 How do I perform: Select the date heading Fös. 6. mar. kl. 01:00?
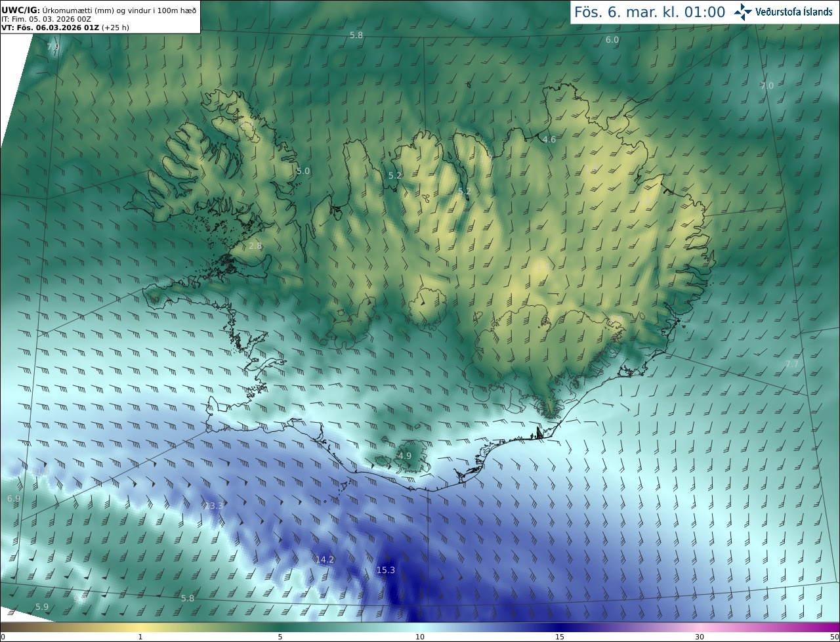[x=650, y=12]
